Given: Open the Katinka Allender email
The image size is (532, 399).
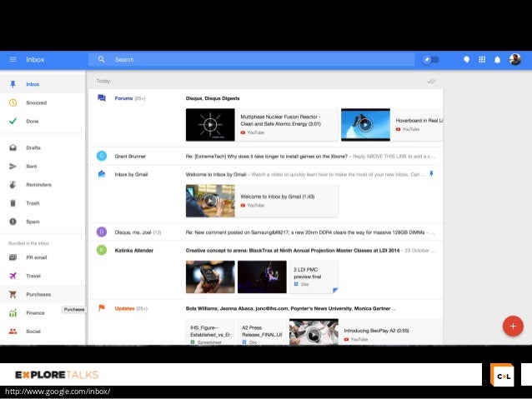Looking at the screenshot, I should [266, 250].
